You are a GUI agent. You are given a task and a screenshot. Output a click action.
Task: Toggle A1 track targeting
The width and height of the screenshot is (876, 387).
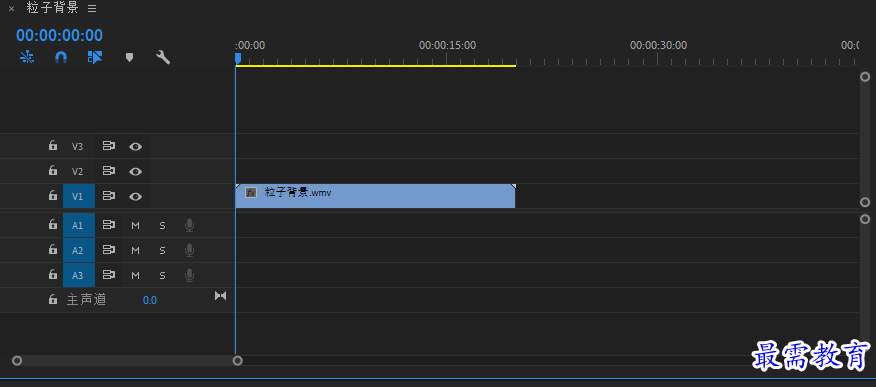point(79,226)
